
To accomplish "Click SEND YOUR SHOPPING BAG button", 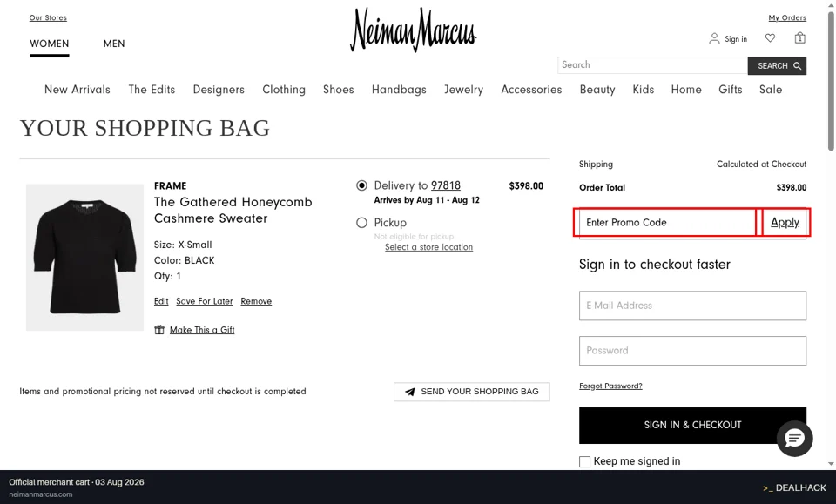I will [x=472, y=392].
